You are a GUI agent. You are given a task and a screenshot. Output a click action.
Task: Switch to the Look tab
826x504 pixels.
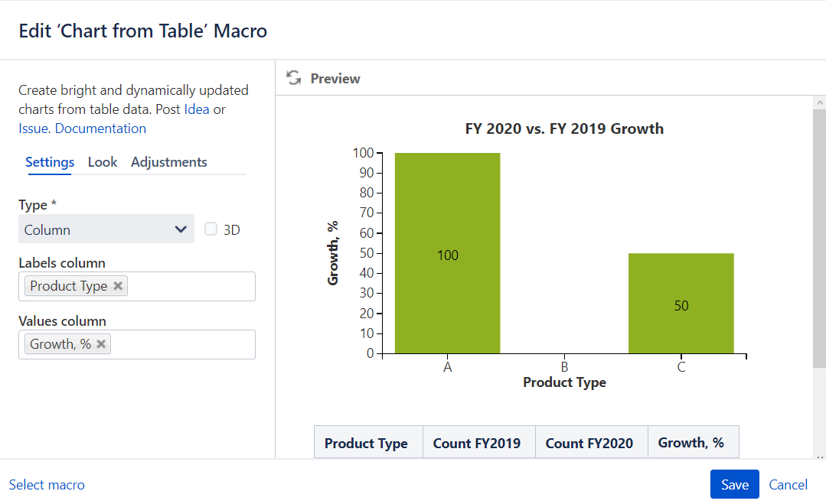(103, 162)
